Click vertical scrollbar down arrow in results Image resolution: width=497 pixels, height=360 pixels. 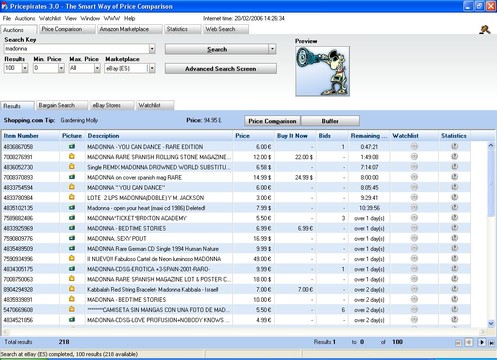pos(491,323)
